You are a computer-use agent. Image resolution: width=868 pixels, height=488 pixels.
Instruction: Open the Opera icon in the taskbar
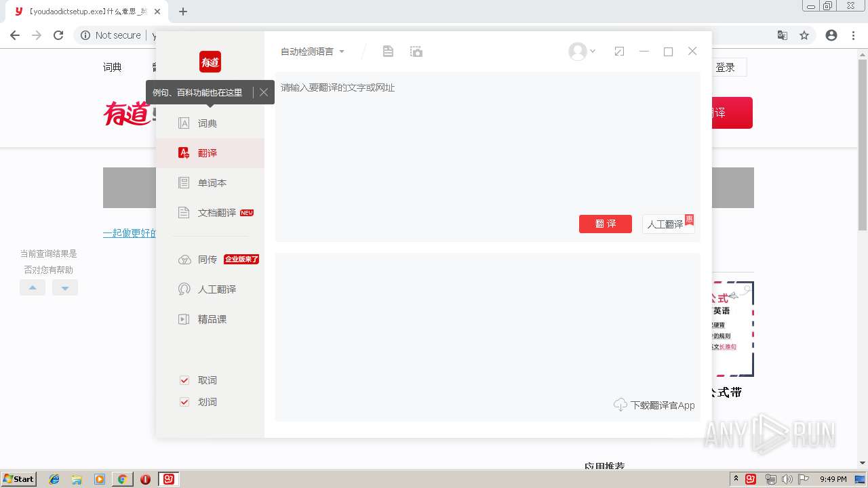tap(145, 479)
